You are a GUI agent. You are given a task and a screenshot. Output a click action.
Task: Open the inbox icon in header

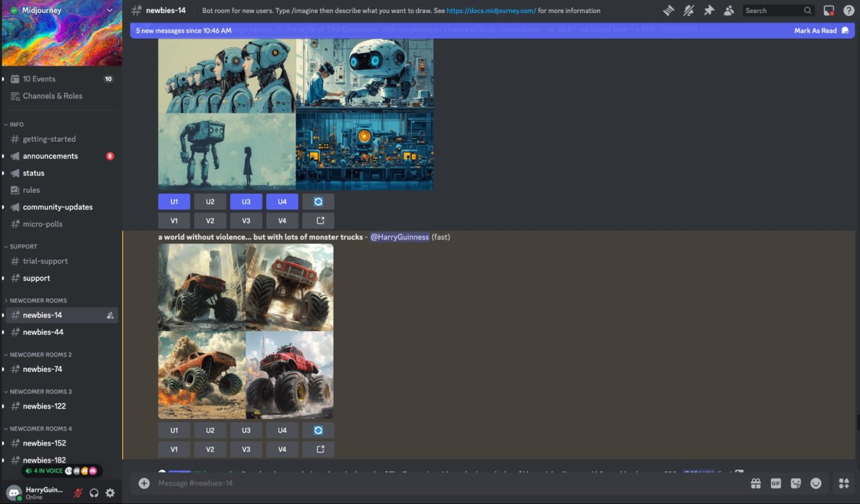point(829,10)
